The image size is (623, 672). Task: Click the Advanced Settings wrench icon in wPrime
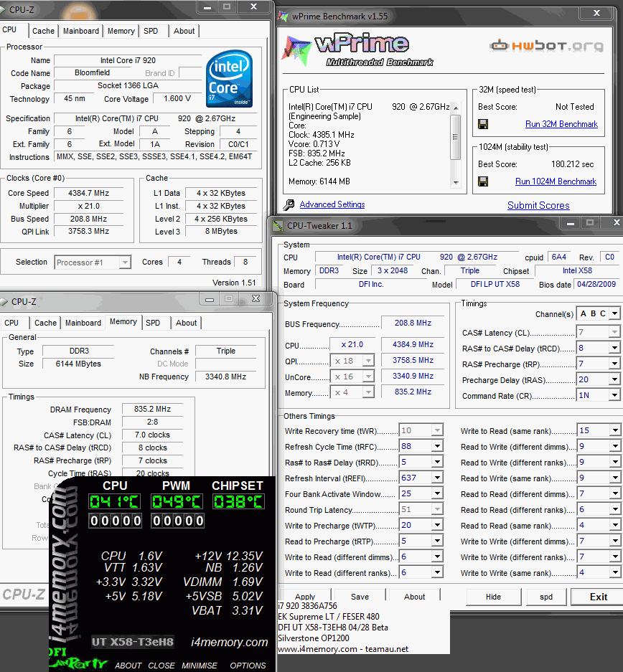(289, 205)
